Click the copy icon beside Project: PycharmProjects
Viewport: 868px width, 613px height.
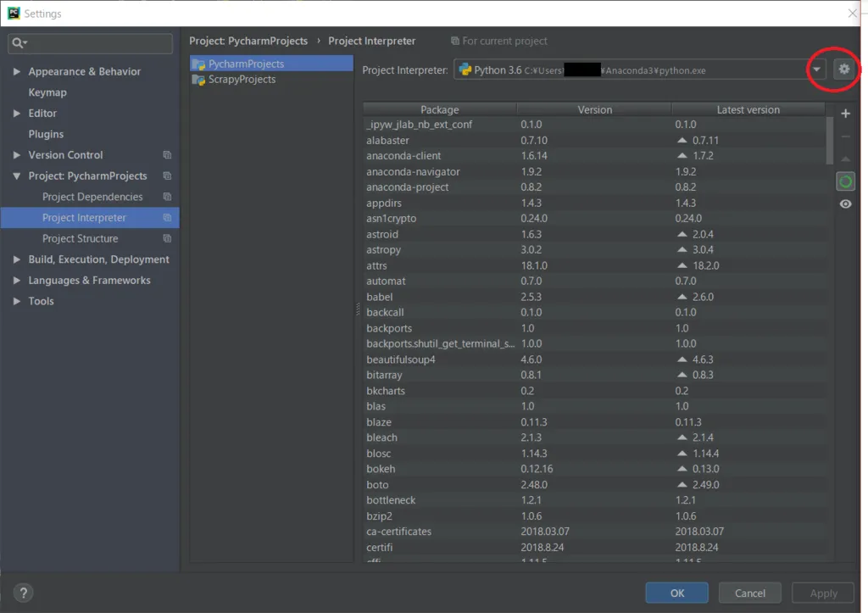click(x=167, y=176)
